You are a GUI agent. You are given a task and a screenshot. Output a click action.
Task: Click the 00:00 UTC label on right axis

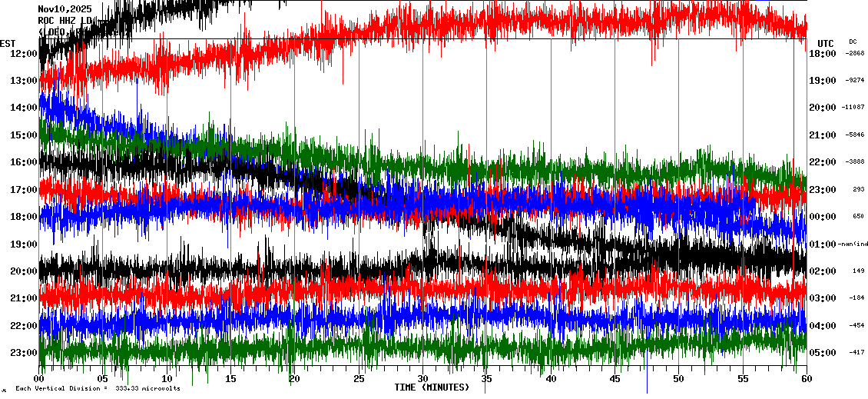click(x=822, y=216)
